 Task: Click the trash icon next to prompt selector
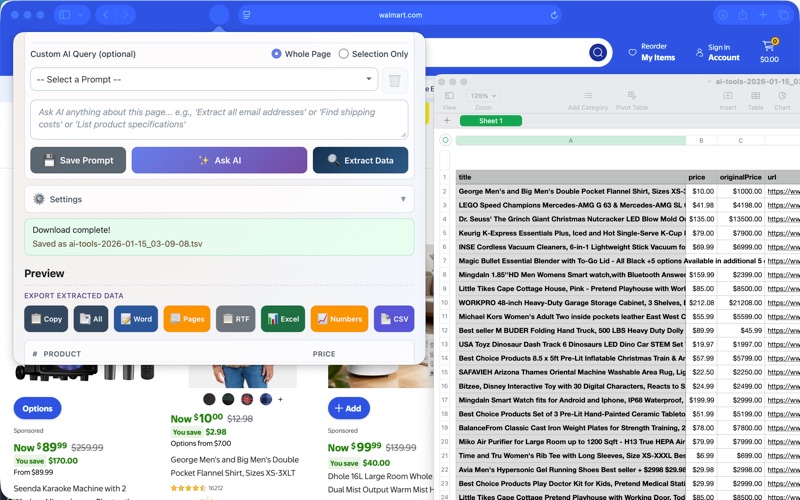coord(394,80)
